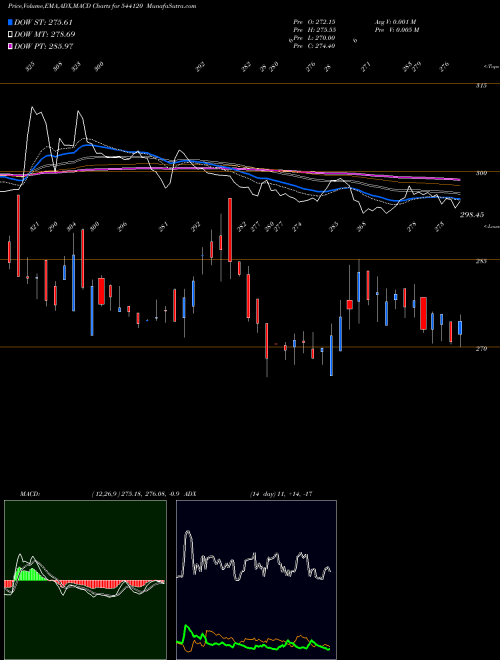Click the 'MACD:' panel heading
Screen dimensions: 500x660
30,494
